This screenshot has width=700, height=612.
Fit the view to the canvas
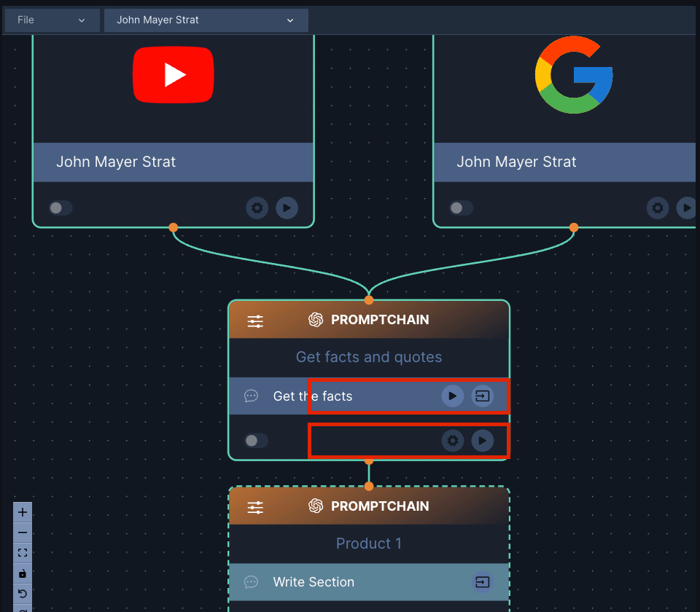point(23,553)
